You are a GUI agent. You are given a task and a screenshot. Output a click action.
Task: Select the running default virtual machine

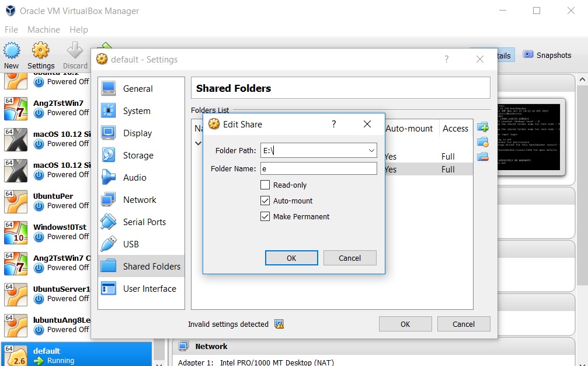pos(77,355)
